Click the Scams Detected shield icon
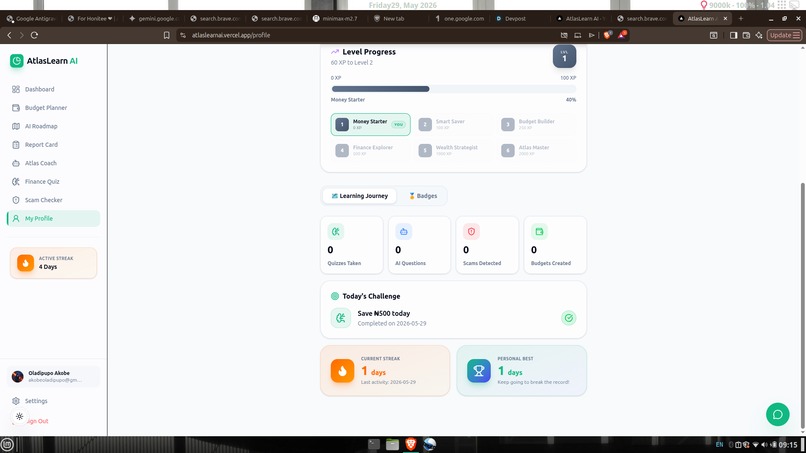806x453 pixels. [x=471, y=231]
